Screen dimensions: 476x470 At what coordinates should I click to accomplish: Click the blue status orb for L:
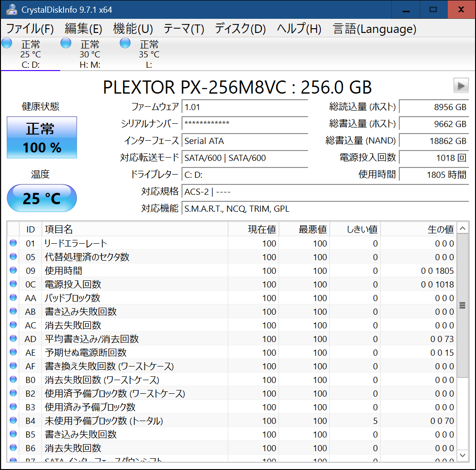tap(125, 43)
